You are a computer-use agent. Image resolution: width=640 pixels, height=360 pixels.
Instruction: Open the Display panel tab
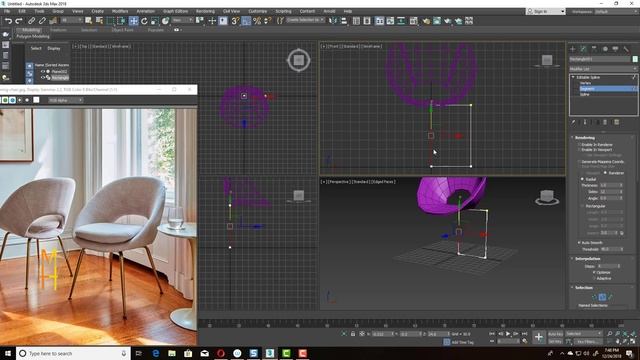tap(616, 49)
